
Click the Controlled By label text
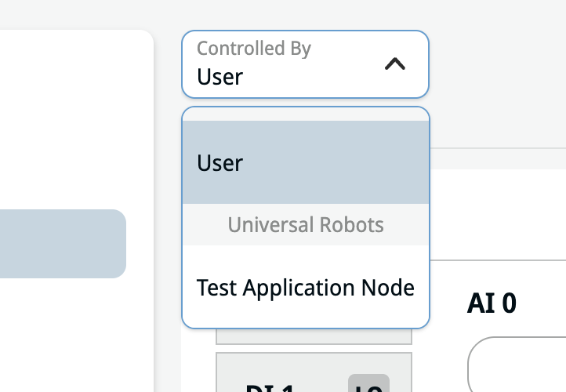click(253, 49)
